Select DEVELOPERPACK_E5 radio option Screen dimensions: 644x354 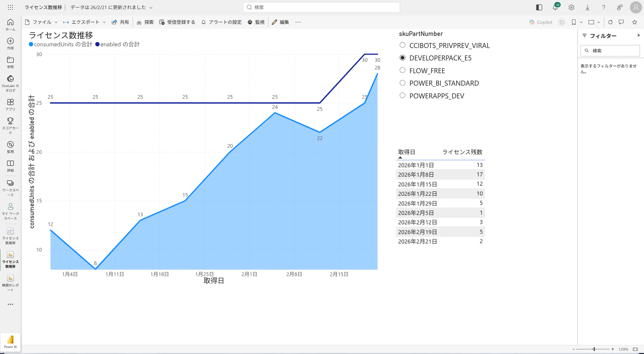(402, 58)
